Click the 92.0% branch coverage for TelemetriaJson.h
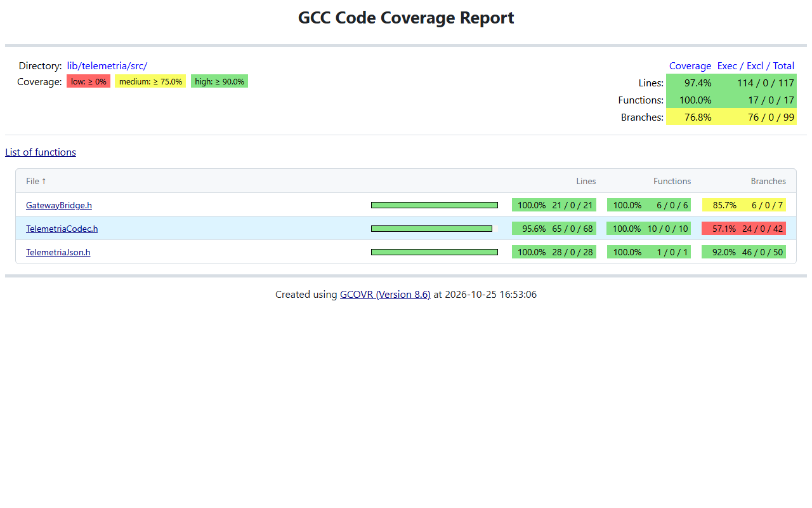This screenshot has height=508, width=812. pyautogui.click(x=724, y=252)
